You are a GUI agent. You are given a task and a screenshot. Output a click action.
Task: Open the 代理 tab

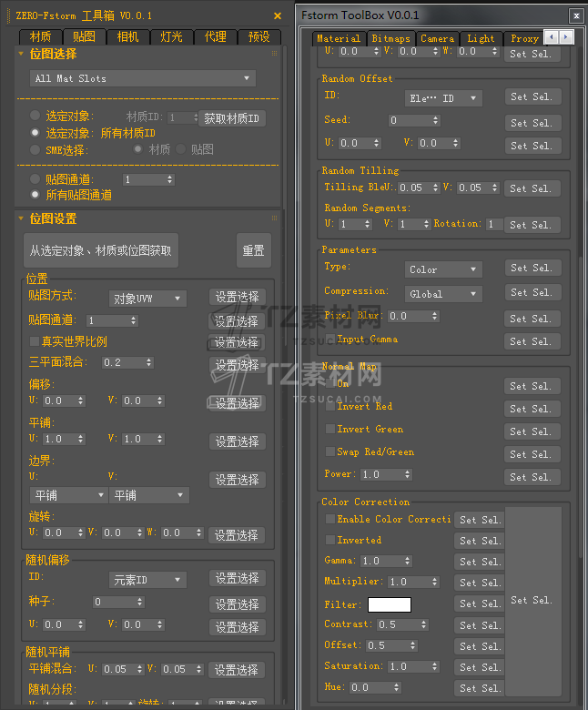pyautogui.click(x=215, y=36)
